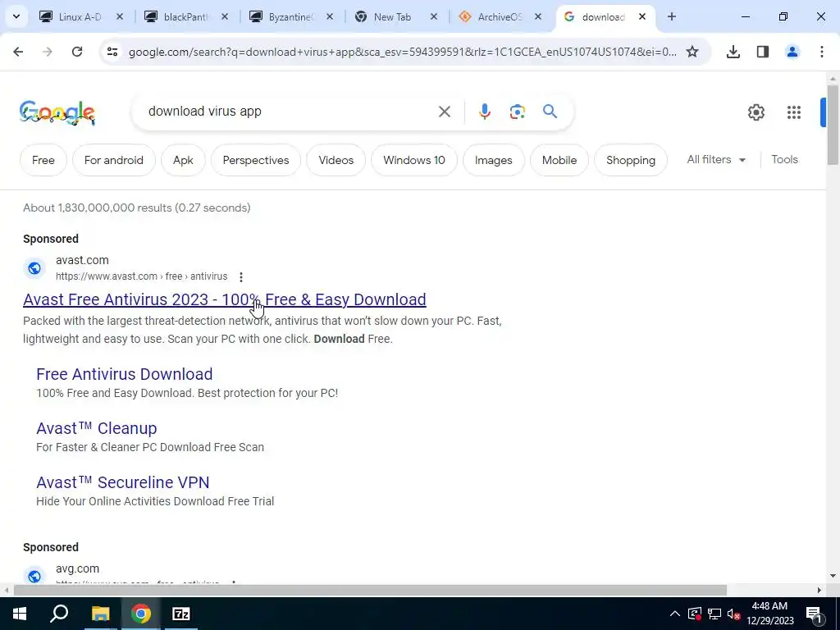Close the Linux A-D tab

tap(120, 16)
